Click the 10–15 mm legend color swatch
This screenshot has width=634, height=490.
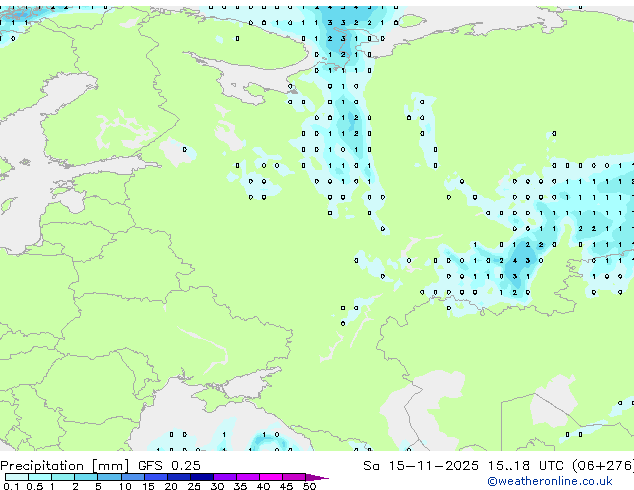(x=133, y=477)
